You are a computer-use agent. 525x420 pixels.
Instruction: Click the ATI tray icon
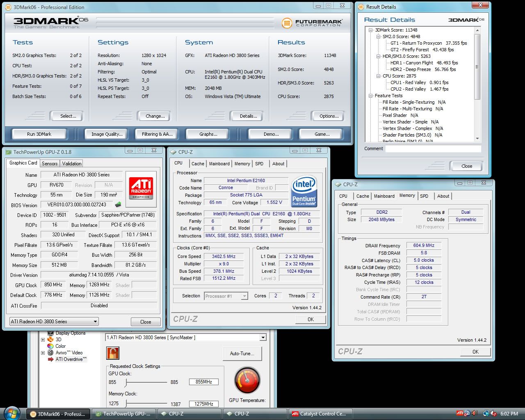pos(460,413)
